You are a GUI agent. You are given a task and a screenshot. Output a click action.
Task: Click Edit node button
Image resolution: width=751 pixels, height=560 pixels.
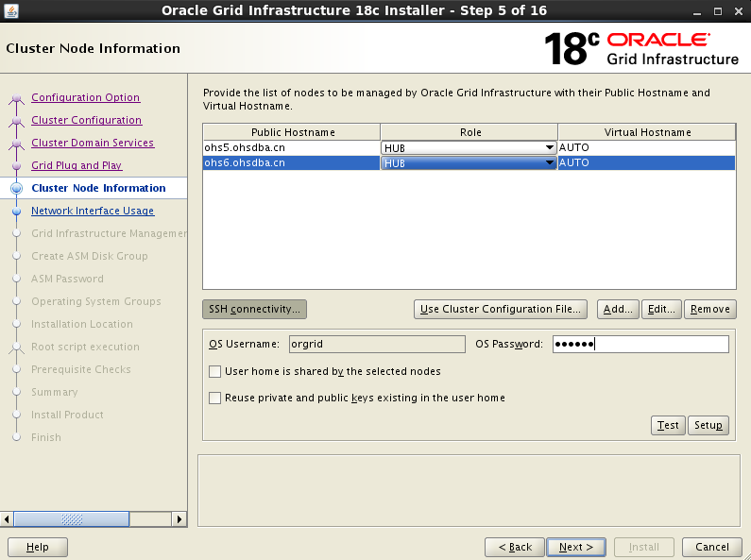pyautogui.click(x=661, y=309)
